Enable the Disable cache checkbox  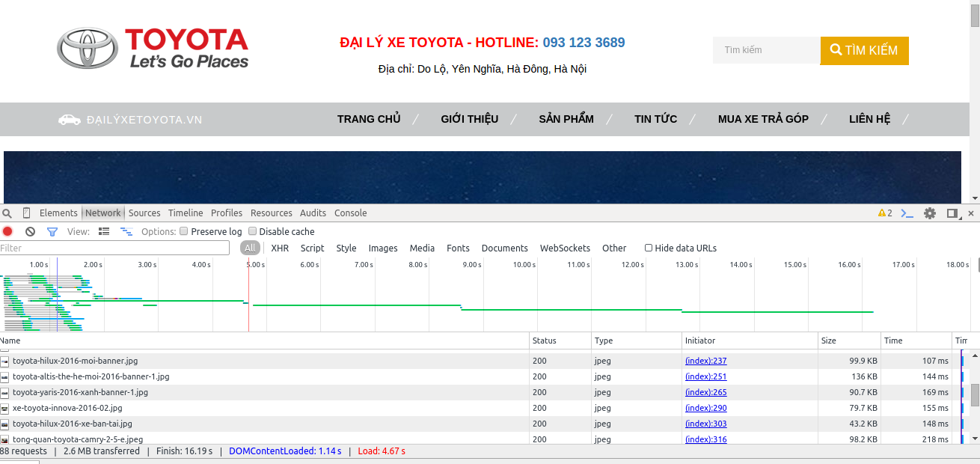pyautogui.click(x=252, y=232)
